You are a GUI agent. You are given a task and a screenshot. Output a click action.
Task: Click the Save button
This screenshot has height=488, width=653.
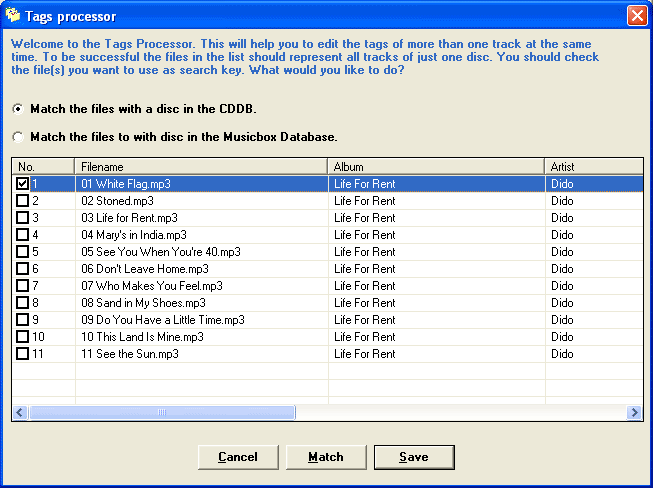click(x=413, y=457)
